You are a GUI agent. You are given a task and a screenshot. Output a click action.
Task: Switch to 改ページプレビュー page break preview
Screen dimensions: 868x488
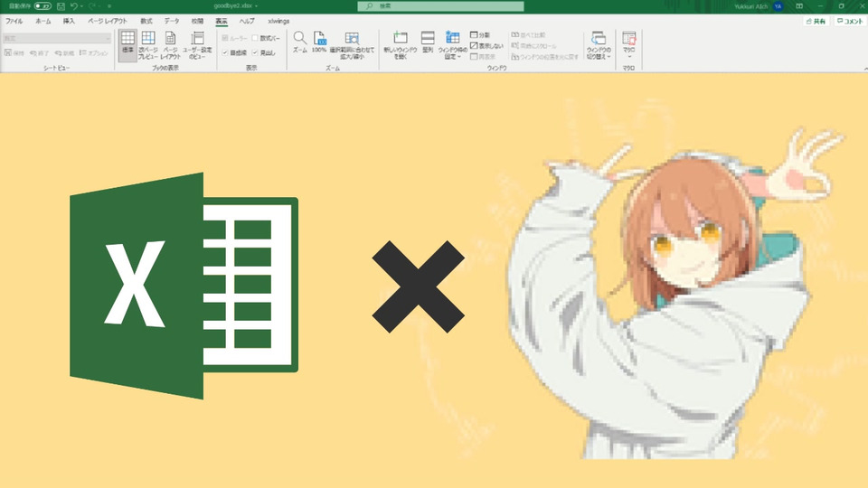[x=147, y=45]
